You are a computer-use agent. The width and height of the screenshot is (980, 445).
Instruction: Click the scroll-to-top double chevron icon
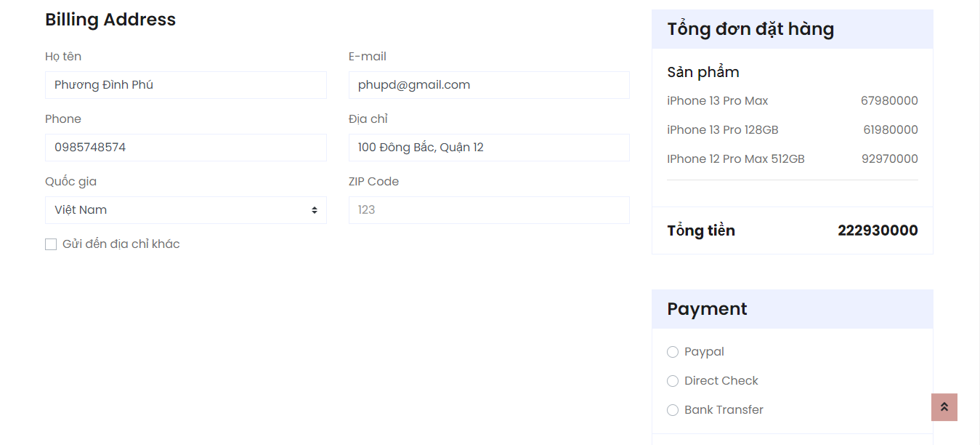click(x=944, y=407)
